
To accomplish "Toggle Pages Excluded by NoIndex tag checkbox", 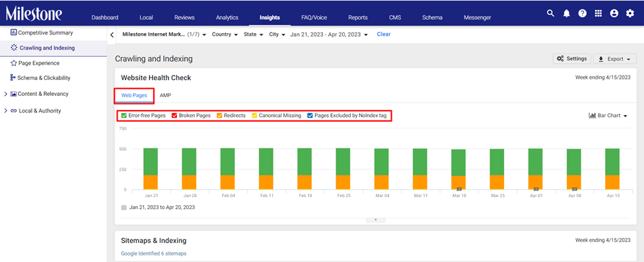I will [x=310, y=116].
